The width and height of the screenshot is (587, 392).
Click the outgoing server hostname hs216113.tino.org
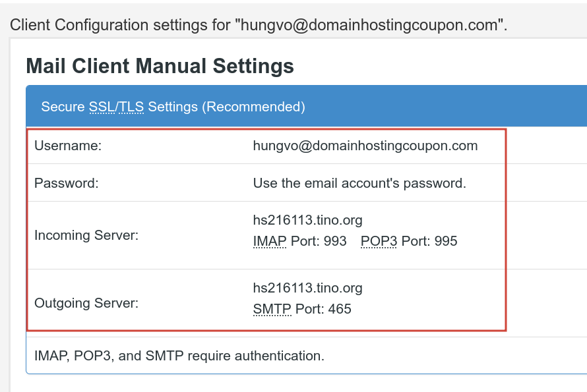coord(307,288)
